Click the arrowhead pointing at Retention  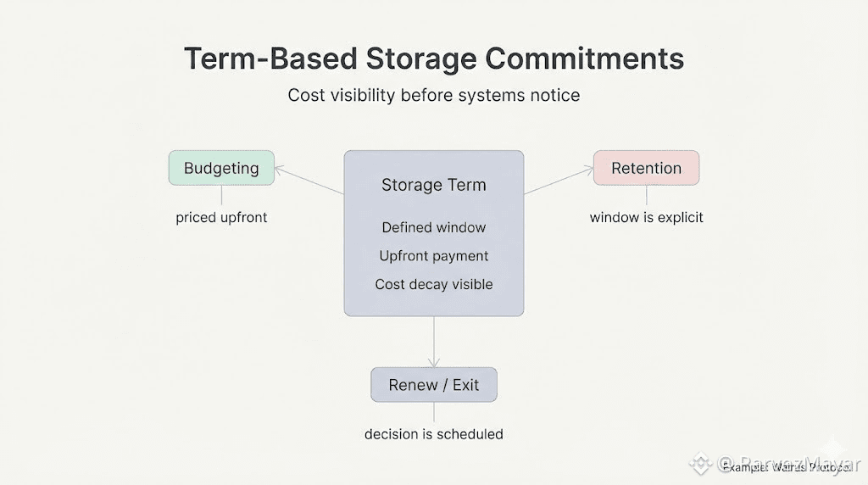587,169
